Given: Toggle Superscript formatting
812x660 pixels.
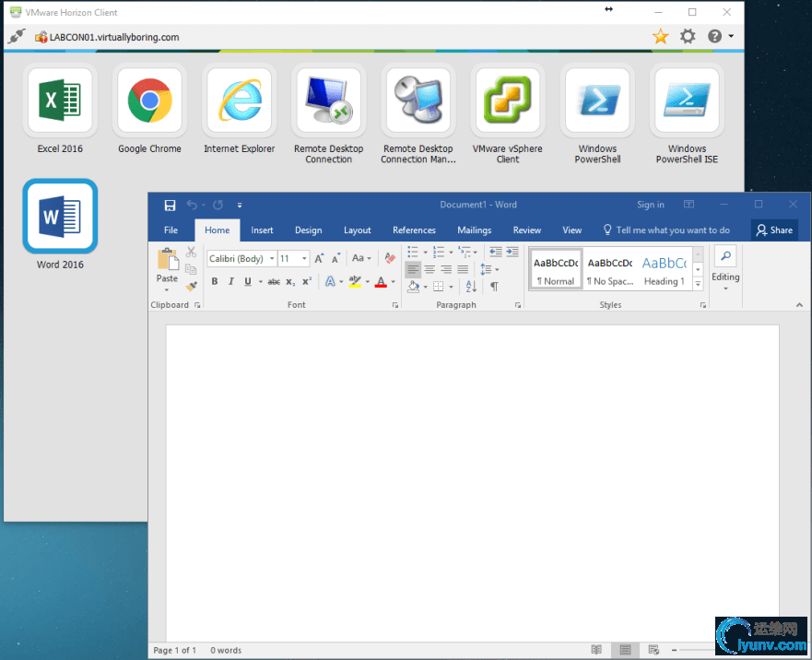Looking at the screenshot, I should [307, 281].
